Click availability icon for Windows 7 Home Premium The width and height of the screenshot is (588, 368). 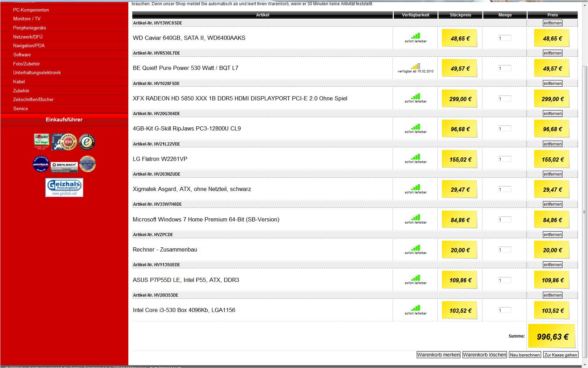(x=416, y=217)
